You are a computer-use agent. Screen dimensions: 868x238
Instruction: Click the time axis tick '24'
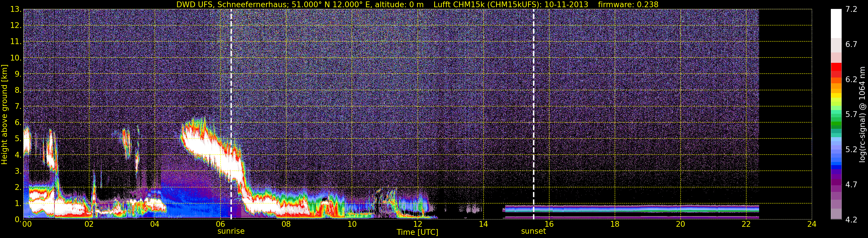(812, 224)
